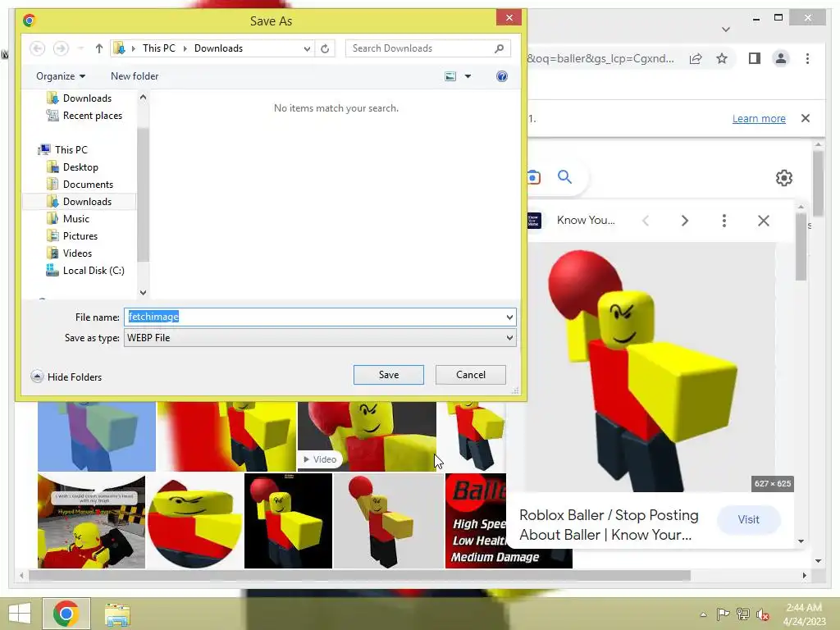840x630 pixels.
Task: Open image preview more options
Action: (724, 221)
